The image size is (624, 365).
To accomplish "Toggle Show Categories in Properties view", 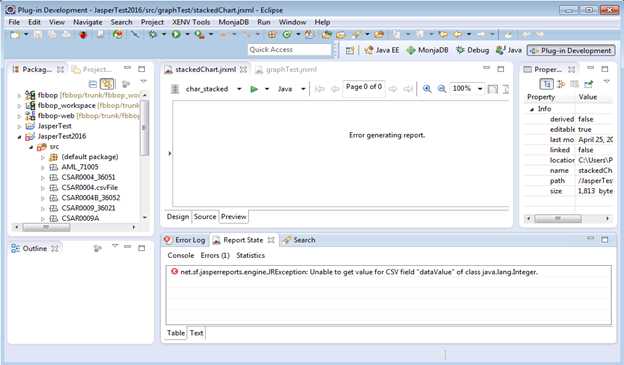I will (x=546, y=84).
